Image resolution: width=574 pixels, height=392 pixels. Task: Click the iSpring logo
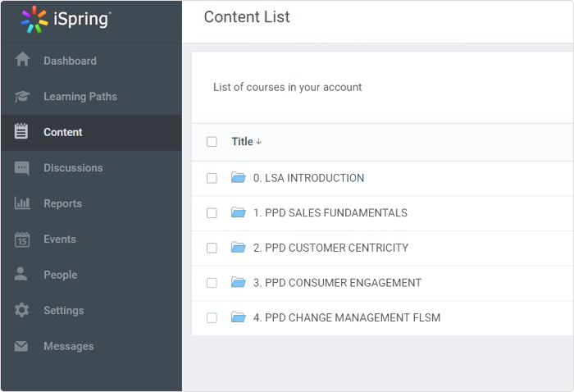(x=66, y=19)
